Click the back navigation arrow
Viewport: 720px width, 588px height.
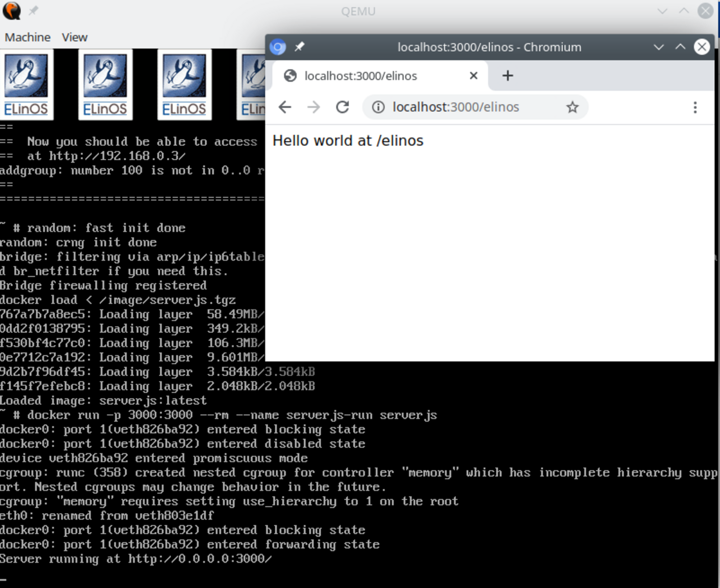pyautogui.click(x=284, y=107)
